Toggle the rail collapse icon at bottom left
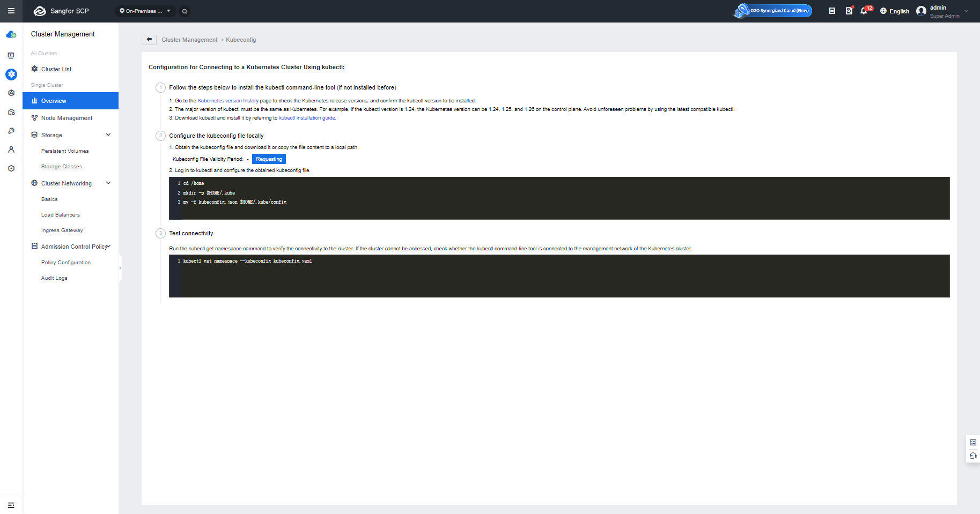Viewport: 980px width, 514px height. (11, 505)
